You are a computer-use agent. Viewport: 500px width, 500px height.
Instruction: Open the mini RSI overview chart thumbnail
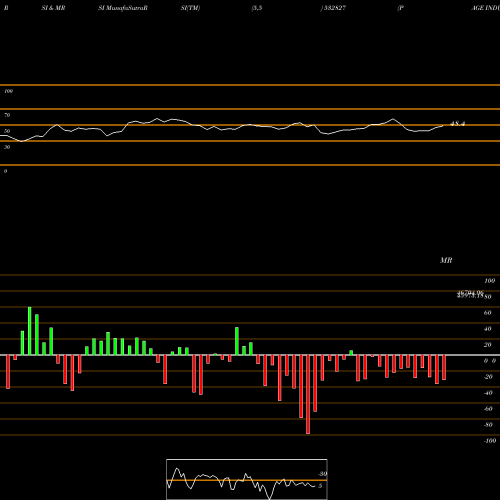(247, 479)
